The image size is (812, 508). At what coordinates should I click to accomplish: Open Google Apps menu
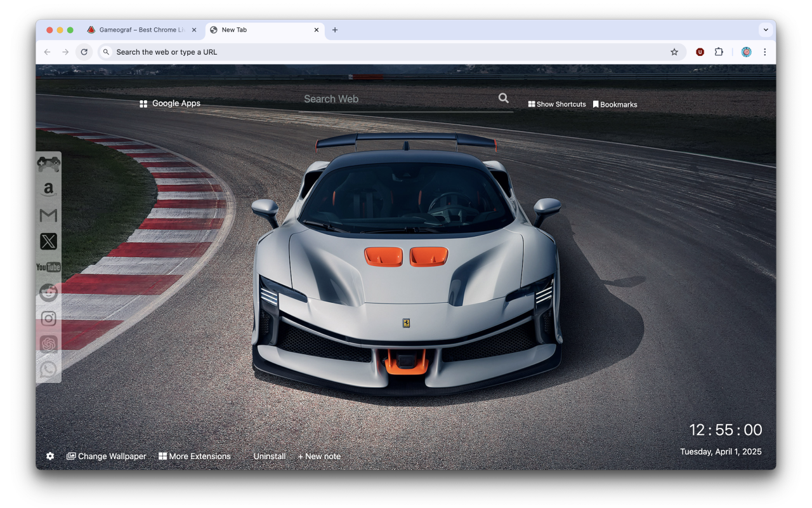tap(170, 104)
